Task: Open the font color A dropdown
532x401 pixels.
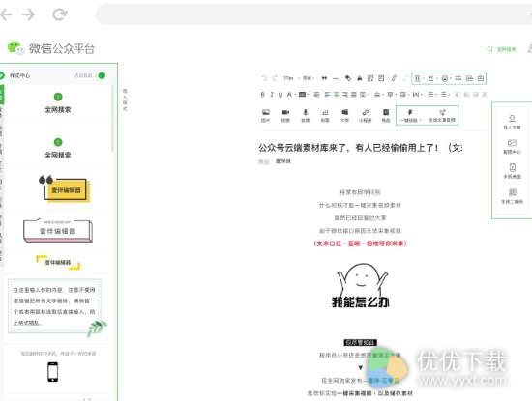Action: pos(290,95)
